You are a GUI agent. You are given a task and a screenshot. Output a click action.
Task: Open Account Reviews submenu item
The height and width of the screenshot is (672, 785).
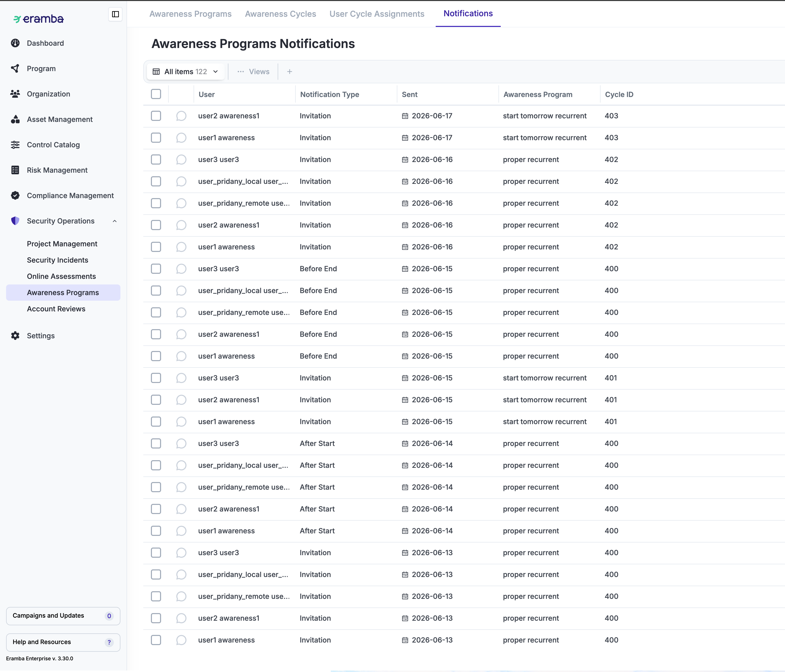(56, 309)
